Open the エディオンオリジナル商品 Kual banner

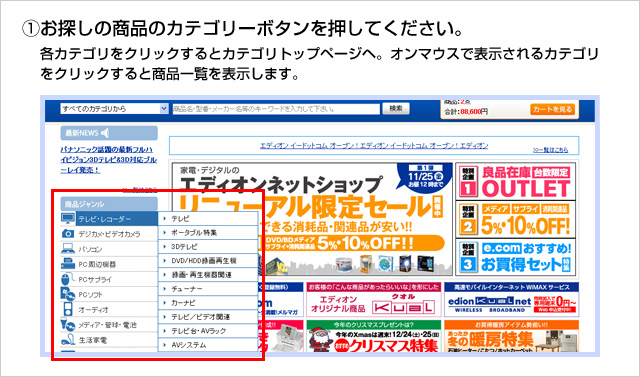(x=373, y=299)
